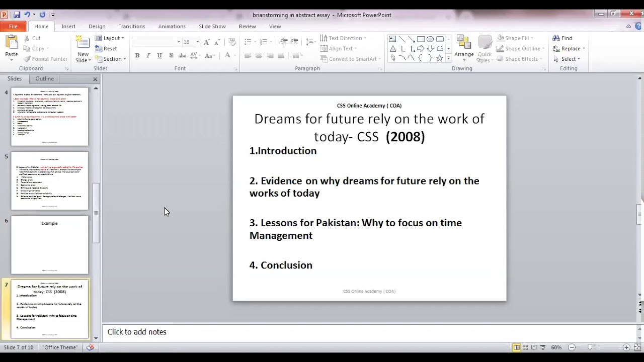
Task: Click the Paste clipboard icon
Action: click(x=11, y=43)
